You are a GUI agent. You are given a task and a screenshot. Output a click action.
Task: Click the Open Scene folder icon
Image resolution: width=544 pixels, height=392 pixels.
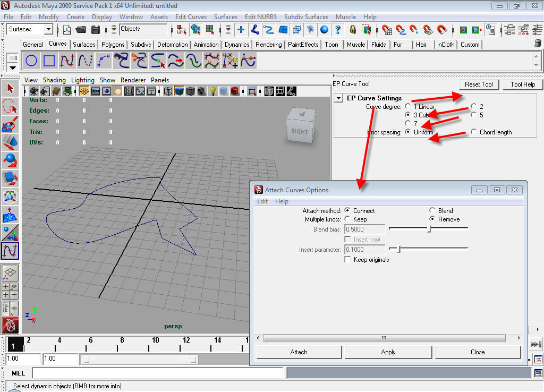[x=81, y=30]
